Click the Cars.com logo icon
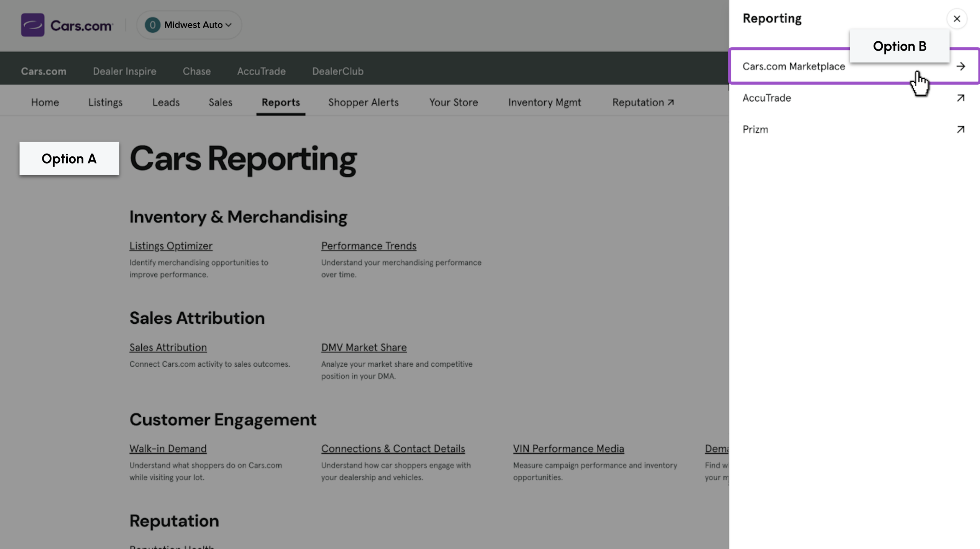The height and width of the screenshot is (549, 980). coord(33,25)
